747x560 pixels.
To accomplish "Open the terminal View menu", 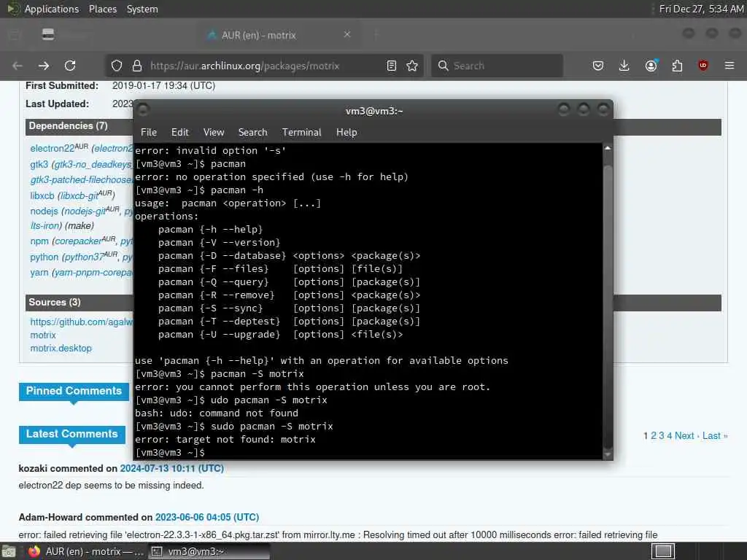I will tap(214, 133).
